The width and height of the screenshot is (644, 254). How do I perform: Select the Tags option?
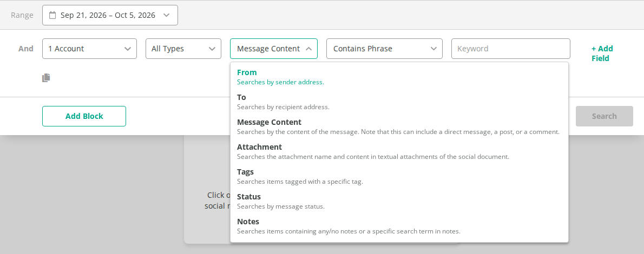[399, 176]
